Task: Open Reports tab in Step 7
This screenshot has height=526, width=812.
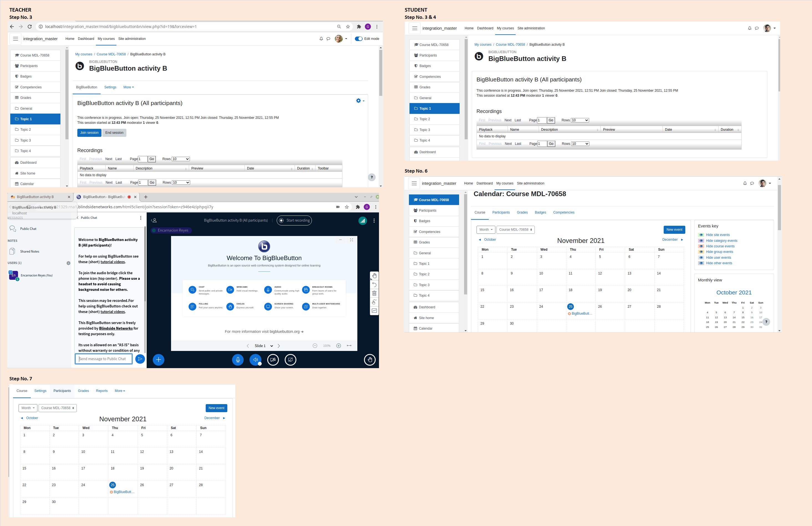Action: pos(102,391)
